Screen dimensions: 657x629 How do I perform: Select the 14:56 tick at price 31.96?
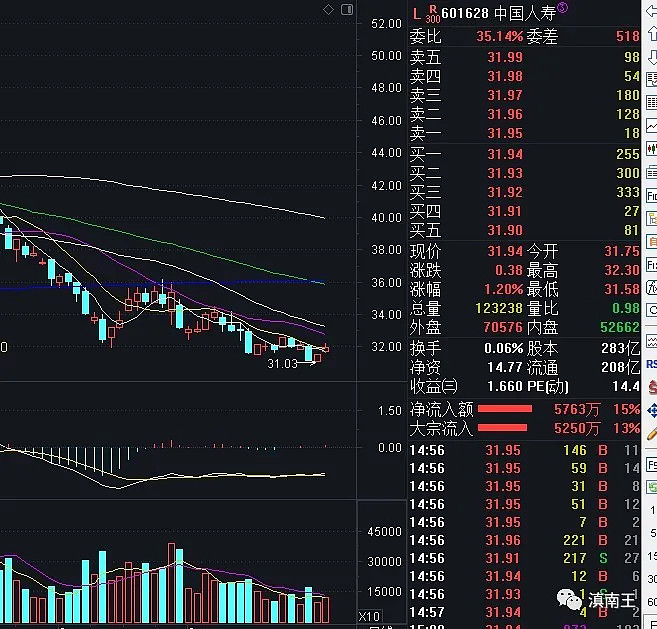[x=524, y=541]
